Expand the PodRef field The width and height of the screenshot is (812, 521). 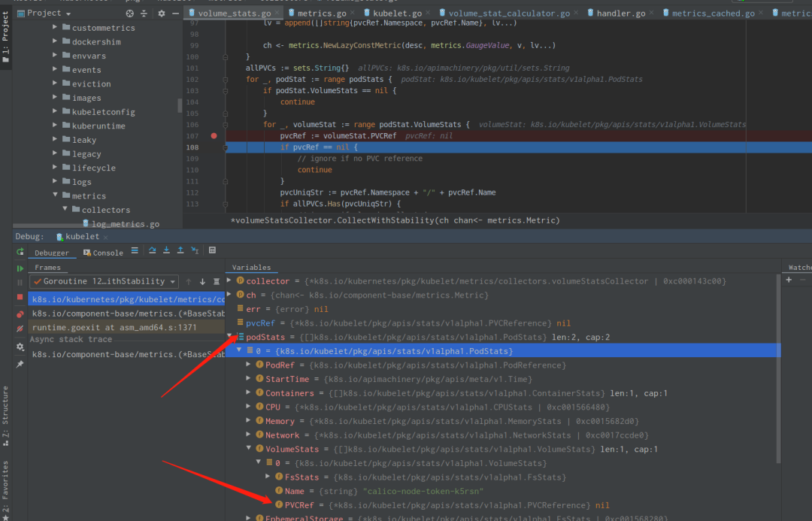[x=249, y=365]
